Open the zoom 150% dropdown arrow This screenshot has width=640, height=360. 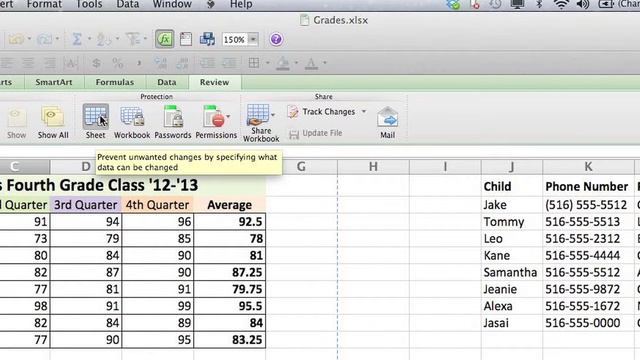pos(253,40)
